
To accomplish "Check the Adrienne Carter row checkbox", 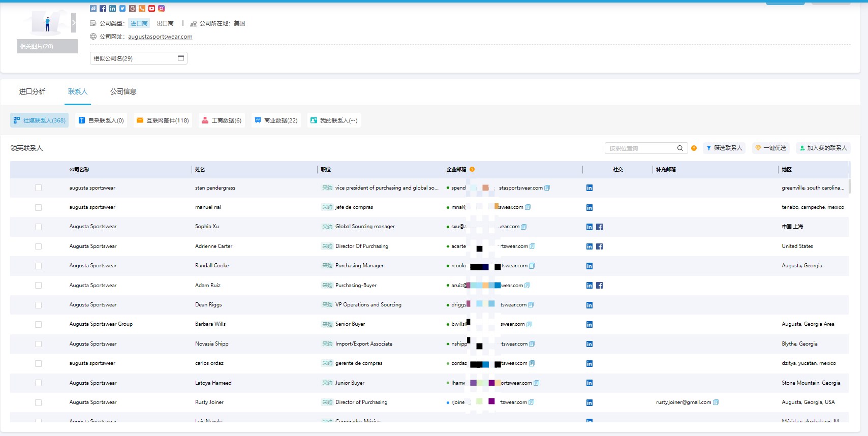I will [38, 246].
